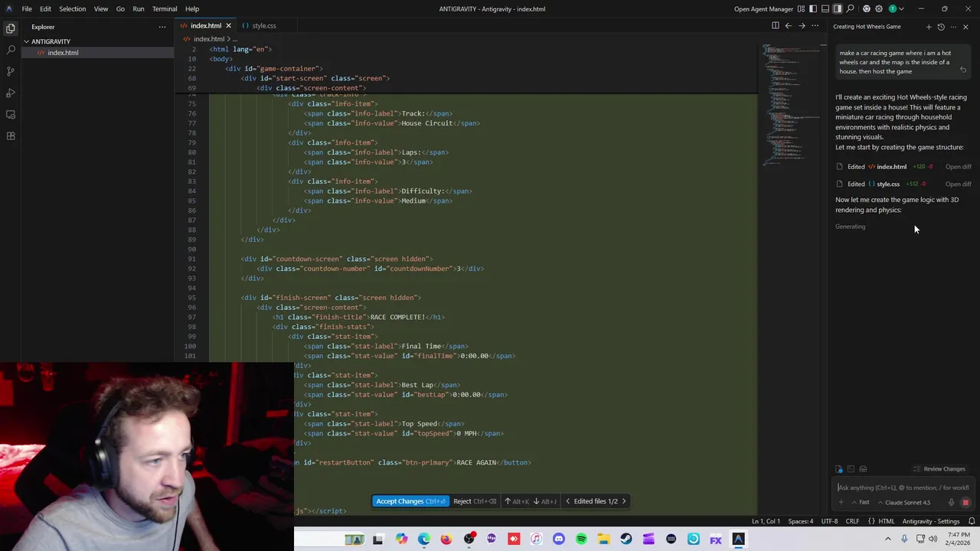Add context with plus button in chat
This screenshot has height=551, width=980.
[x=841, y=503]
